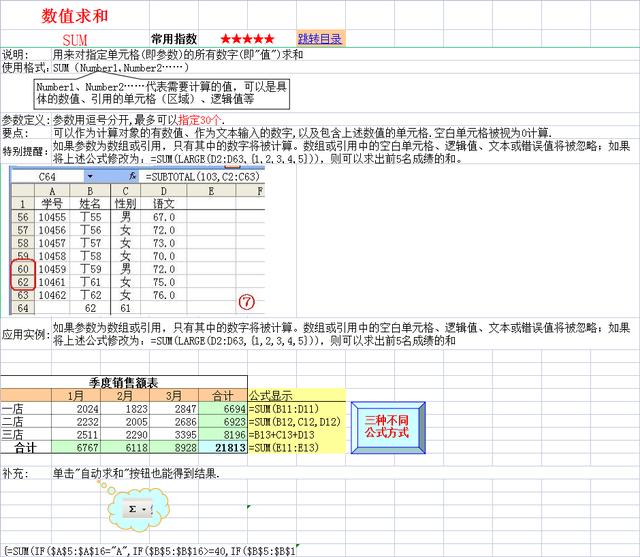Select the 学号 header in the embedded sheet
The width and height of the screenshot is (640, 557).
[52, 203]
